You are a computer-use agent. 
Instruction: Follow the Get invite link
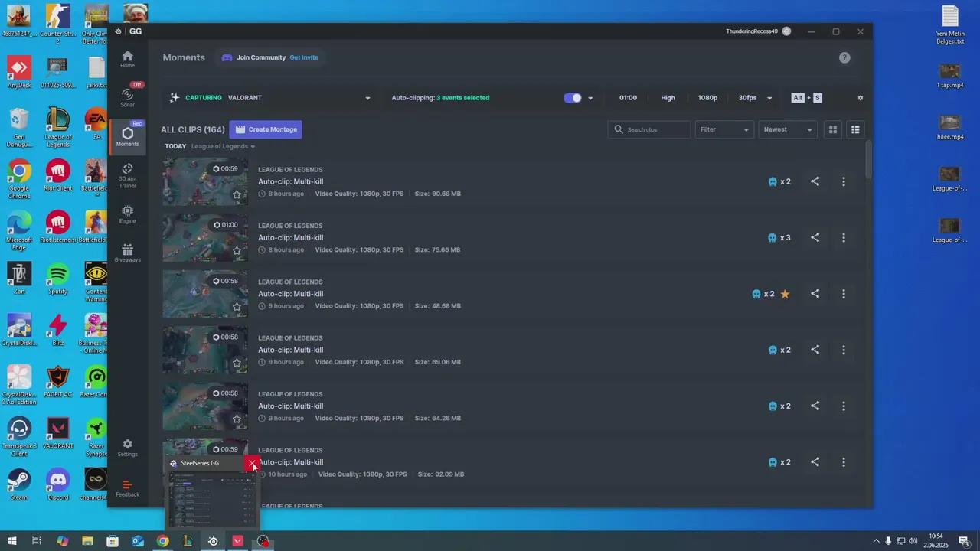pos(304,57)
